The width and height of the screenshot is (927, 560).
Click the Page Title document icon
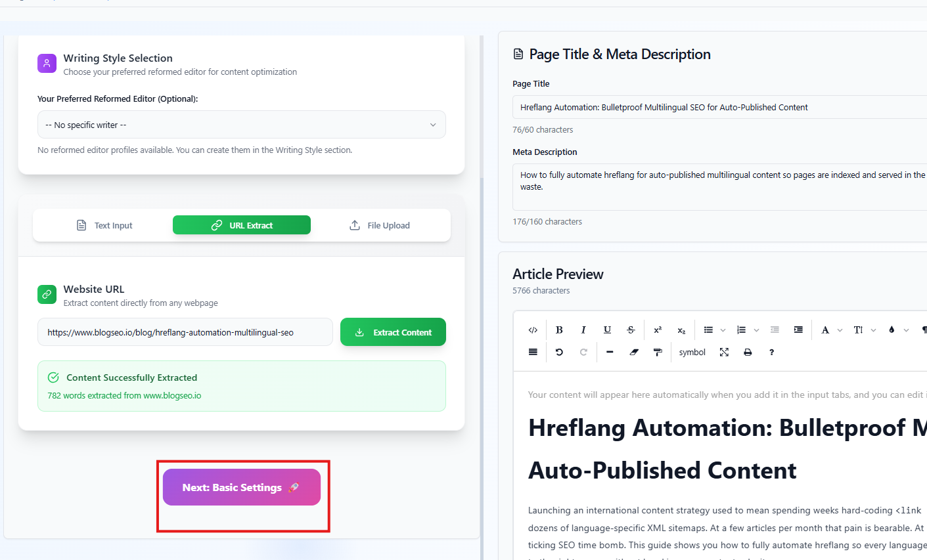pyautogui.click(x=518, y=54)
